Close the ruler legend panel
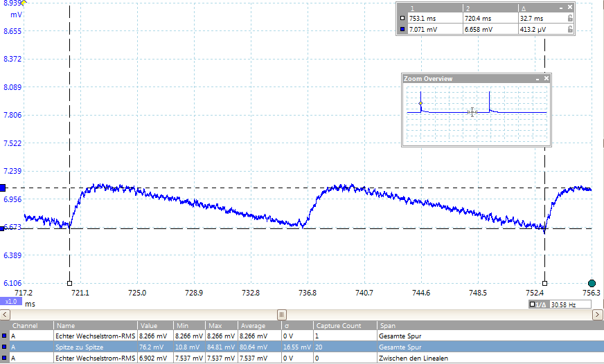Screen dimensions: 604x364 [570, 8]
